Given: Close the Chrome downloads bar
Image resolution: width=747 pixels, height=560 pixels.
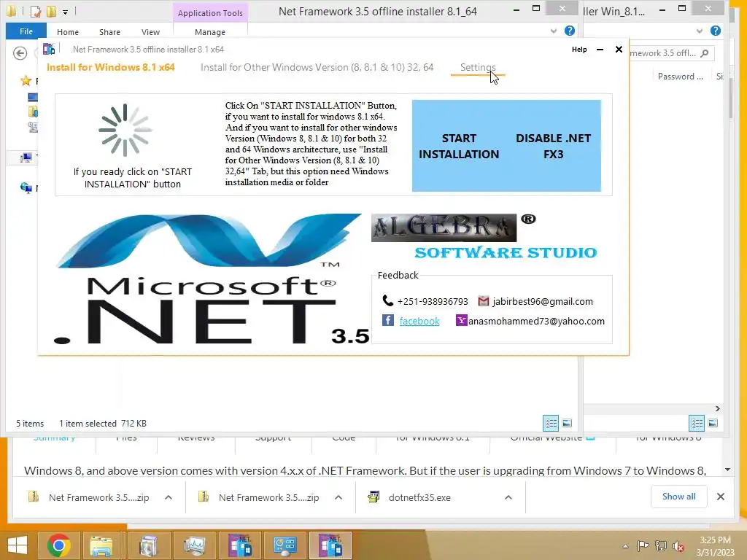Looking at the screenshot, I should point(720,497).
